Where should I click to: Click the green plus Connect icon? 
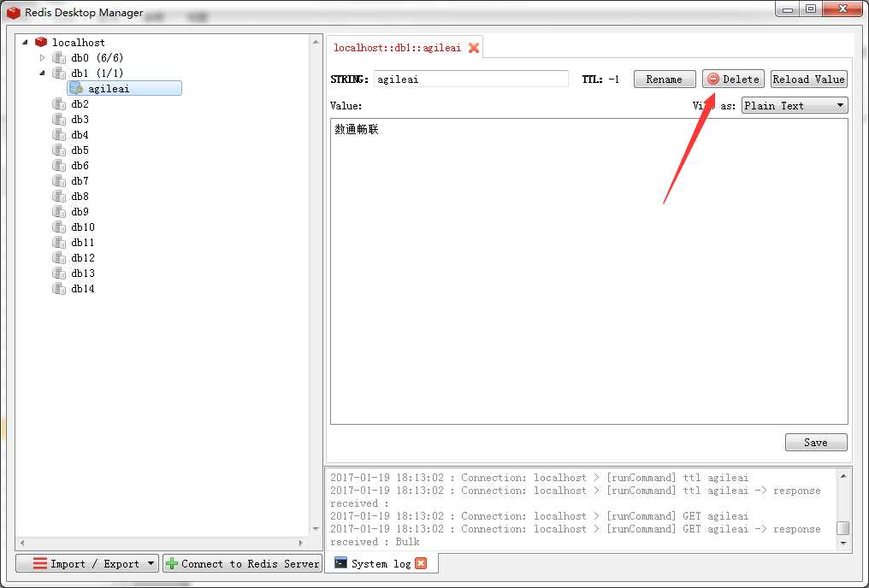click(x=172, y=563)
